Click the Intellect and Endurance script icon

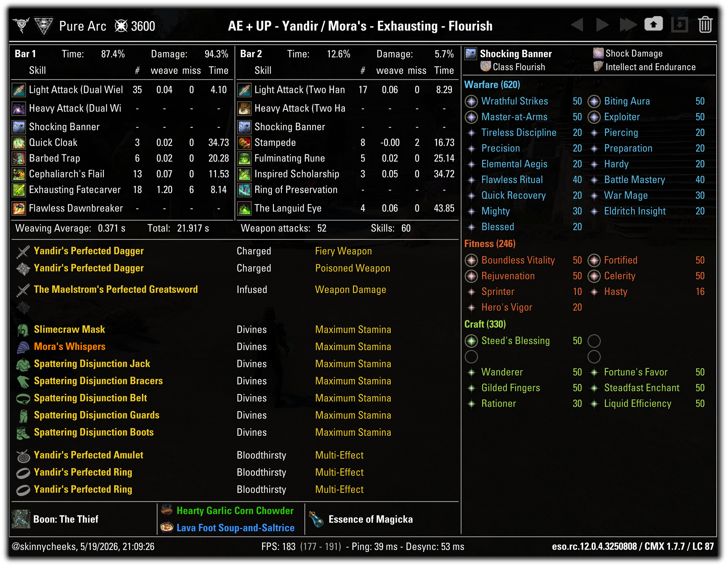coord(598,66)
